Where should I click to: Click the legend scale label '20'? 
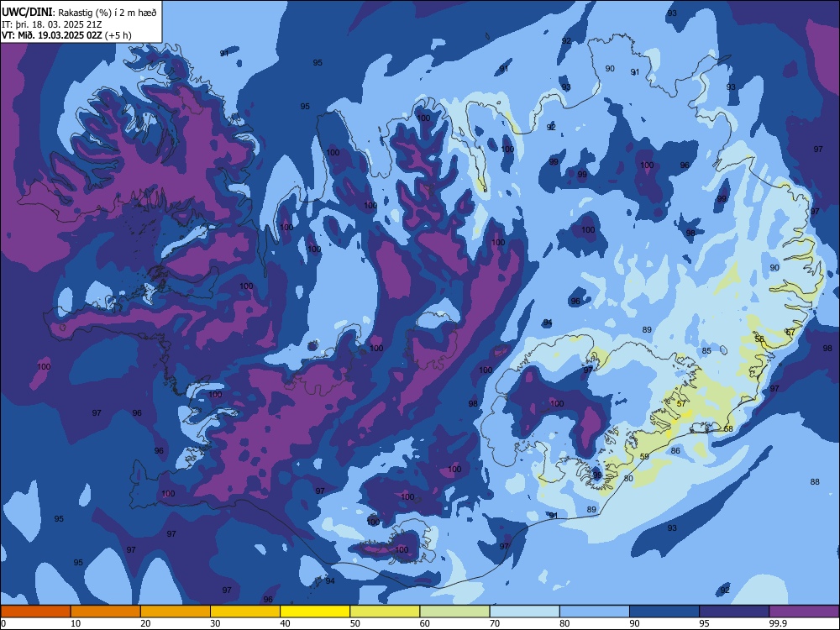click(x=145, y=623)
